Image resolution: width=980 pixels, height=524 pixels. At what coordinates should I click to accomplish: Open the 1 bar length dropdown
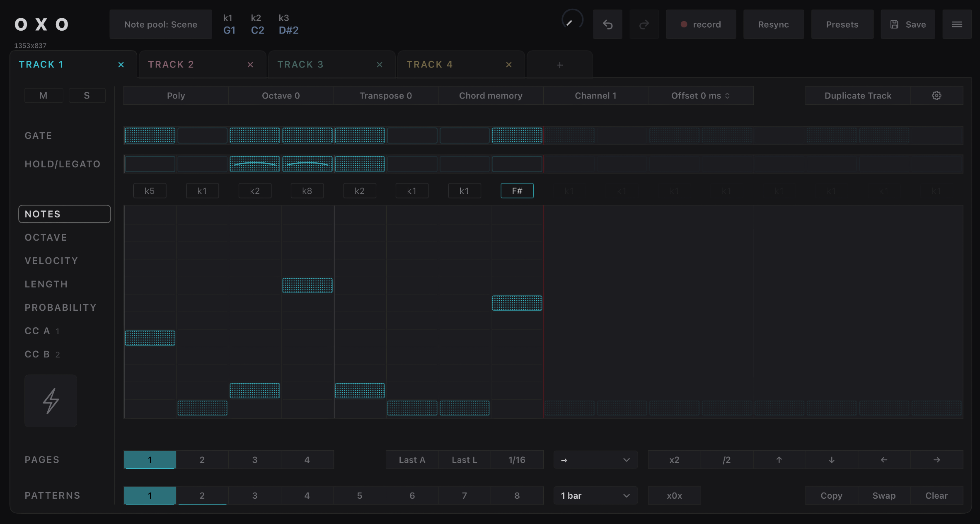(x=595, y=495)
